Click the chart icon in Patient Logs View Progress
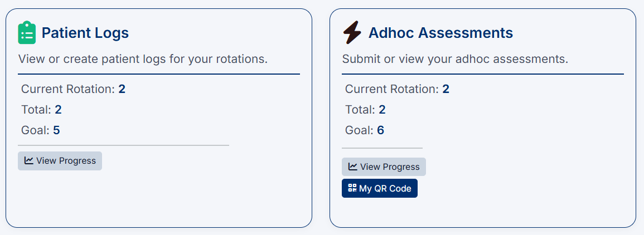The width and height of the screenshot is (644, 235). click(29, 160)
